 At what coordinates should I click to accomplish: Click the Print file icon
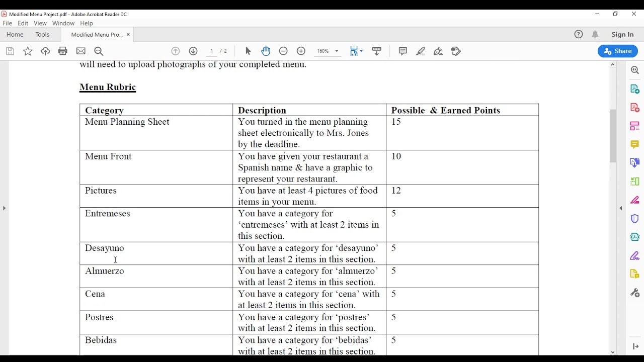63,51
